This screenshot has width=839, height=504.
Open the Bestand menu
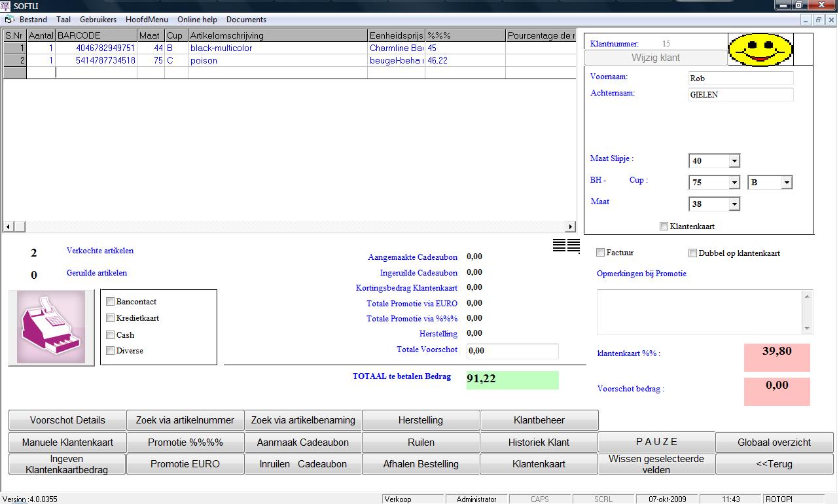[x=33, y=20]
